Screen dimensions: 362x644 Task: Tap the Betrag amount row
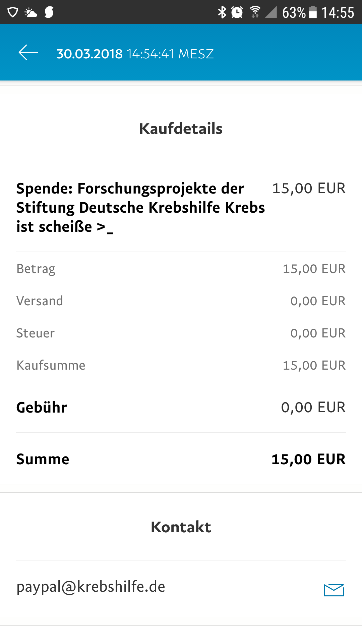point(181,269)
